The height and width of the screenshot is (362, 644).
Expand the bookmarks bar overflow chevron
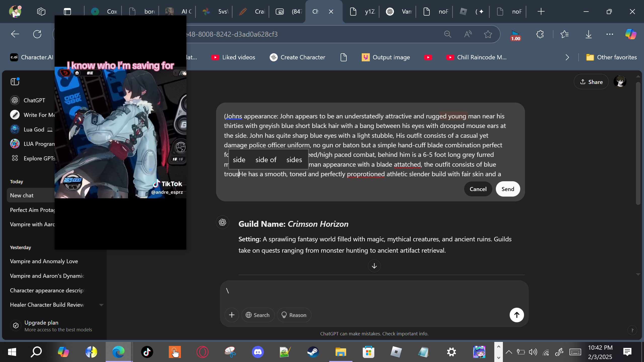(x=567, y=57)
